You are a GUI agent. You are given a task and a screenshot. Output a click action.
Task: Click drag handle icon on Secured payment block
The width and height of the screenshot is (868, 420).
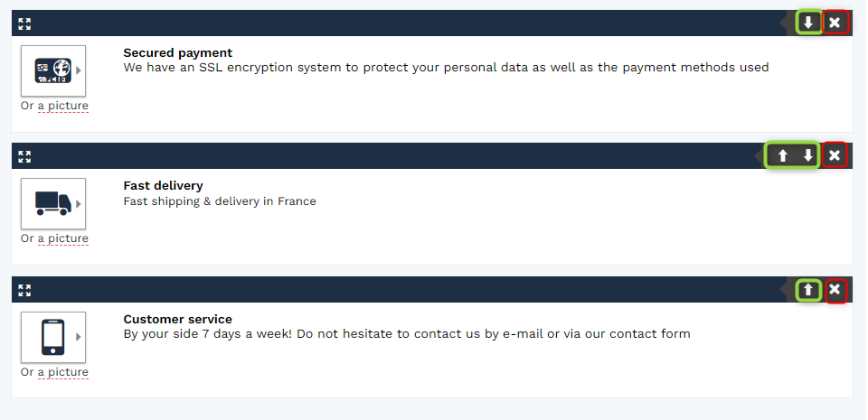[24, 23]
